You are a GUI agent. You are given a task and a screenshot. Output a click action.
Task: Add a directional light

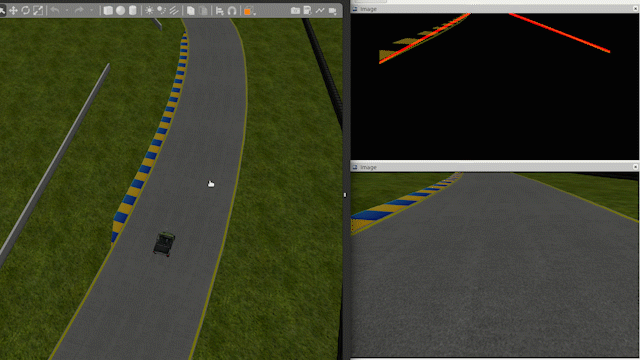(174, 11)
